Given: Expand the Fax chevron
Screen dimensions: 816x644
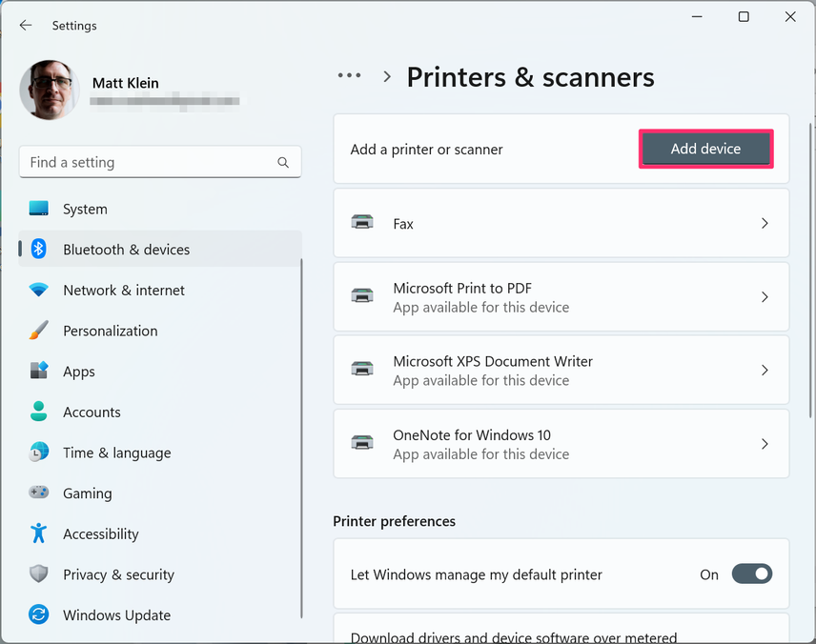Looking at the screenshot, I should point(765,223).
